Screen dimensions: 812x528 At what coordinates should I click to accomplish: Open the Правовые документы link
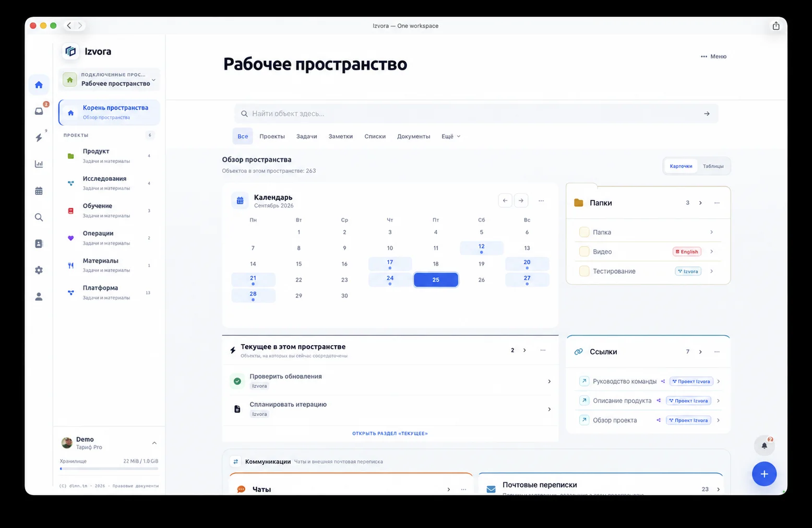(x=136, y=486)
